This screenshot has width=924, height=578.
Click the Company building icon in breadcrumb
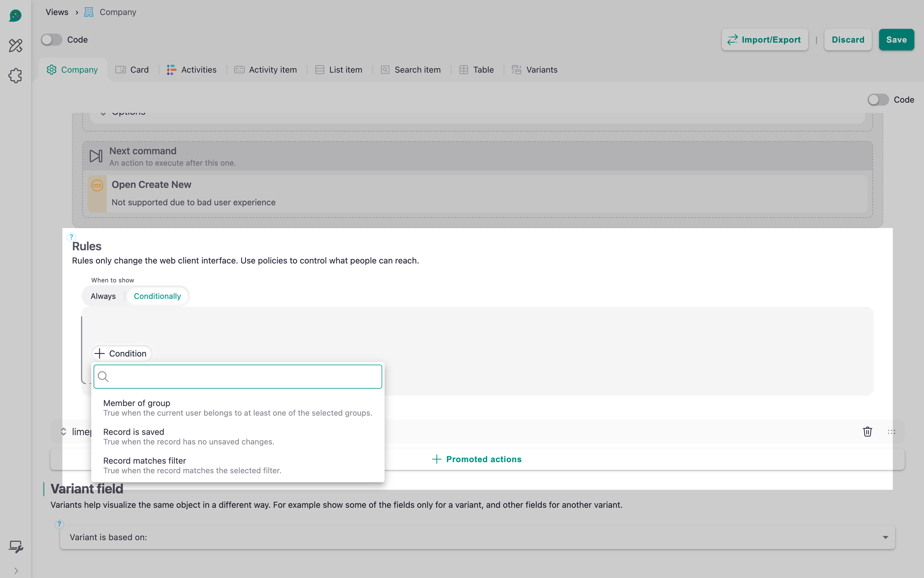coord(89,12)
